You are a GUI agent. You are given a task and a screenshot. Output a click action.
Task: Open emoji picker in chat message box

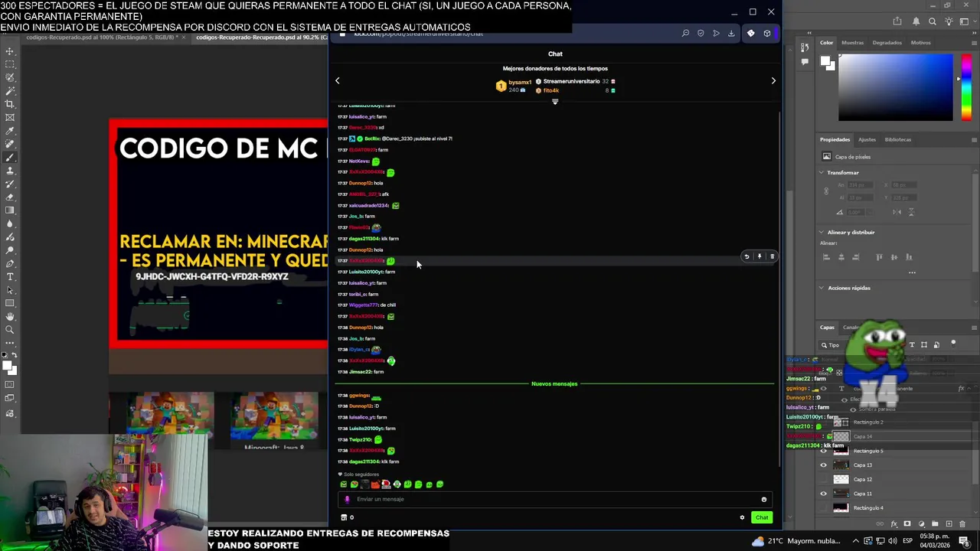click(x=763, y=500)
